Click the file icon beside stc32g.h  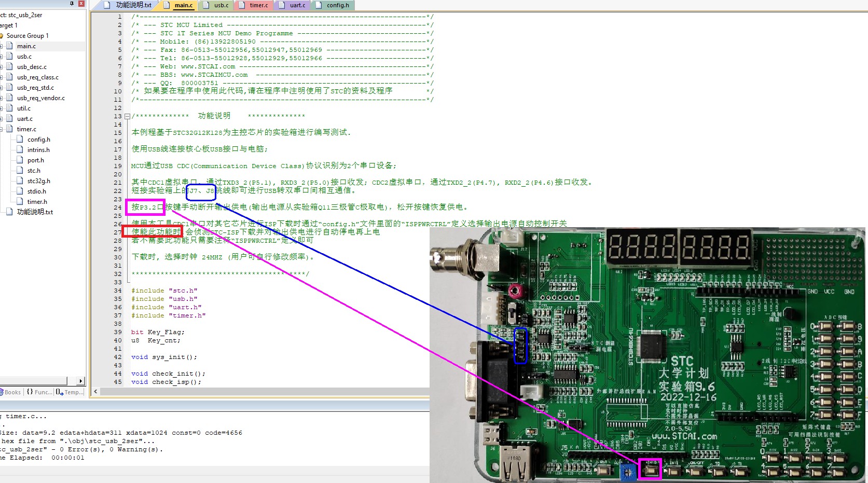point(20,181)
